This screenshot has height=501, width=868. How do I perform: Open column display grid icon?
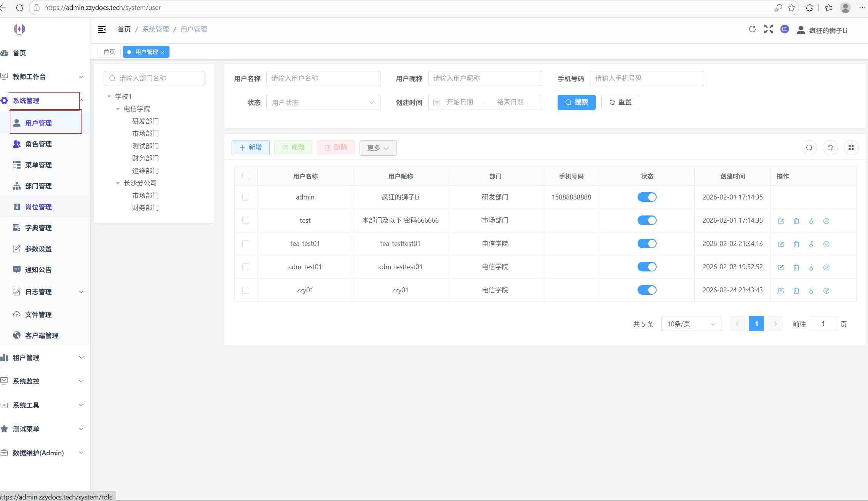[x=851, y=148]
